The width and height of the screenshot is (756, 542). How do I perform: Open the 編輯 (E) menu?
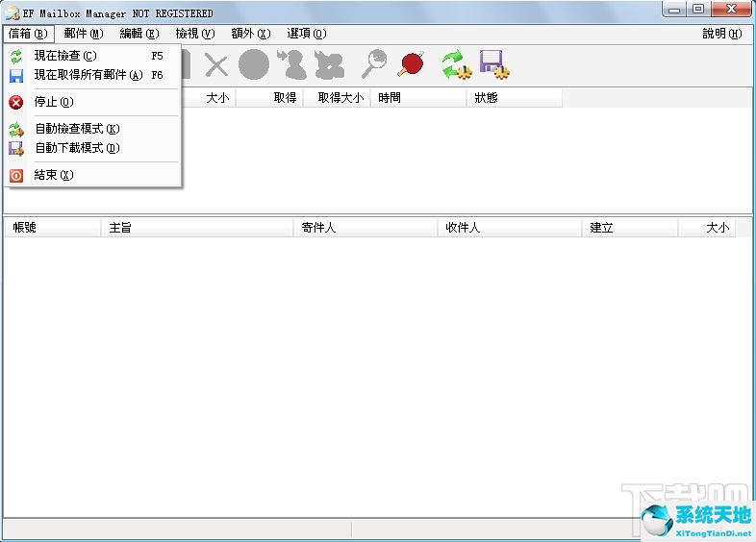(139, 34)
